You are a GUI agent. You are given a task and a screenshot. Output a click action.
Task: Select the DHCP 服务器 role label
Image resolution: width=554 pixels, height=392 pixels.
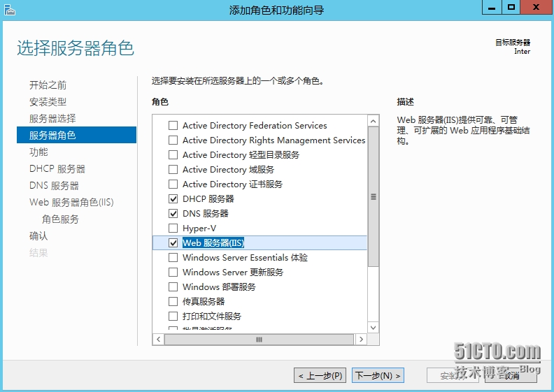pyautogui.click(x=208, y=199)
